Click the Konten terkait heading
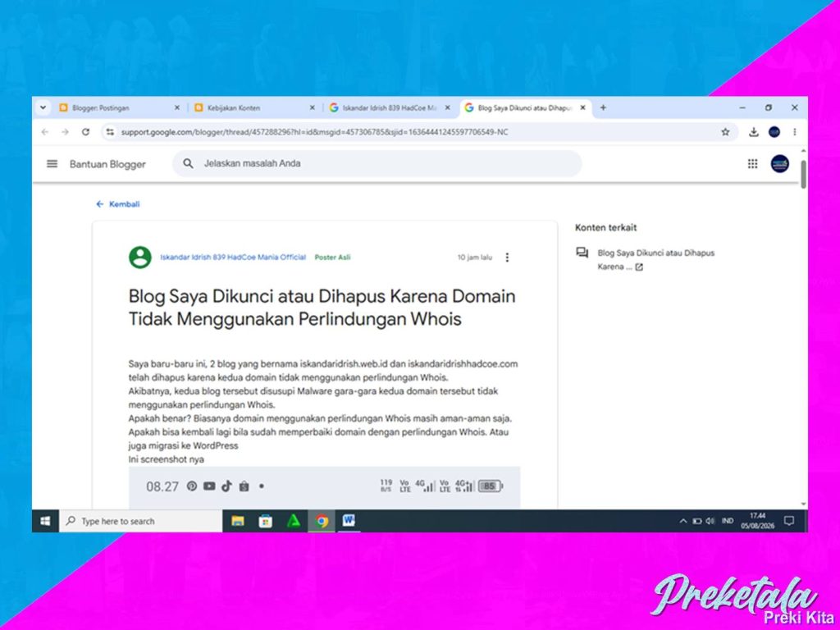The image size is (840, 630). 606,228
